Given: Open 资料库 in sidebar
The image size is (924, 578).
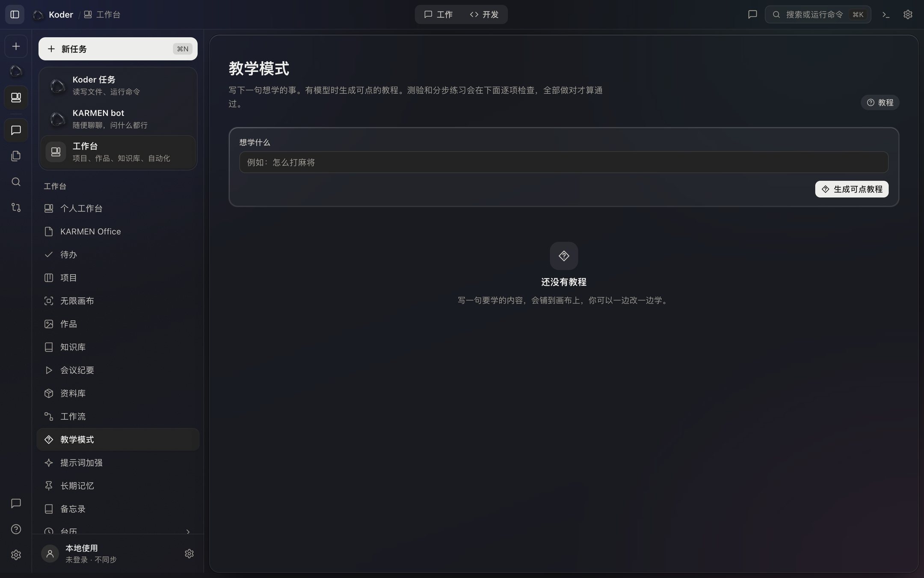Looking at the screenshot, I should (118, 393).
